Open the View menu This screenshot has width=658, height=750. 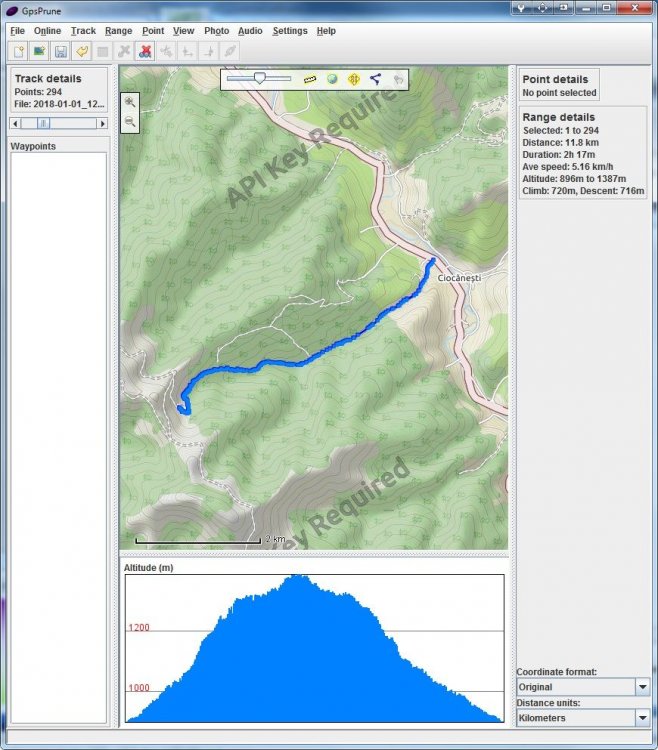[184, 31]
